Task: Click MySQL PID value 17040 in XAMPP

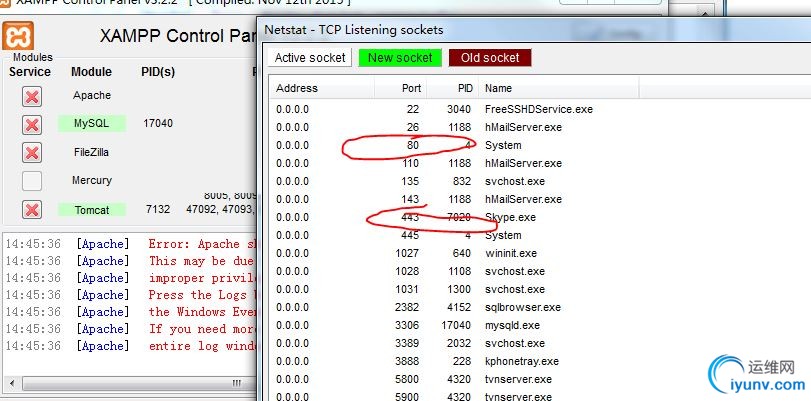Action: [158, 123]
